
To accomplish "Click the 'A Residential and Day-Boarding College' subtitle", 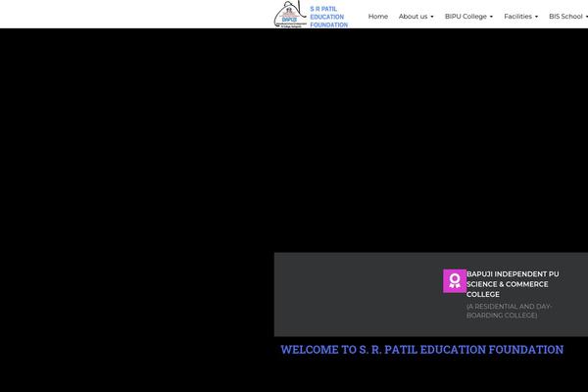I will pos(509,311).
